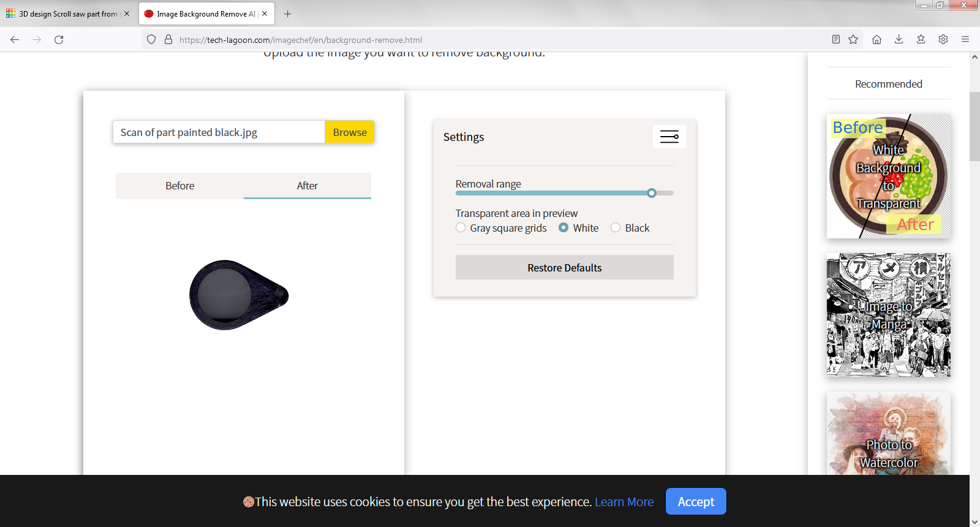Screen dimensions: 980x527
Task: Open the browser settings gear
Action: coord(943,40)
